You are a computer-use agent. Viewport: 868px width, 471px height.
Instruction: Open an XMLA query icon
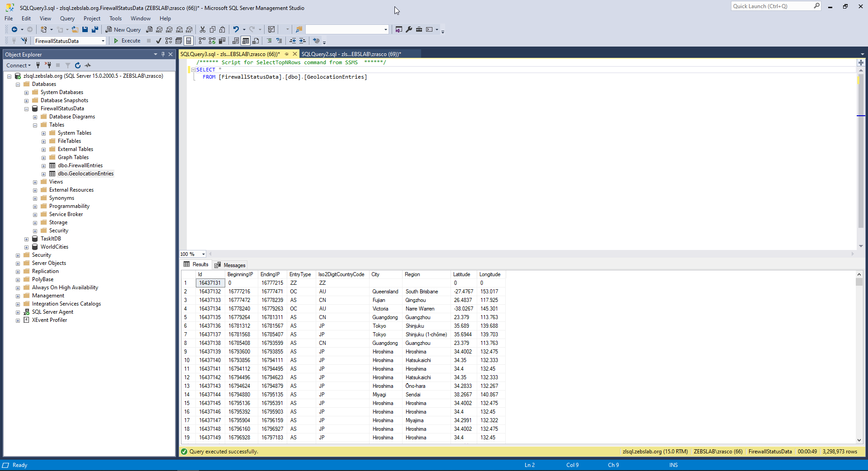(x=180, y=29)
